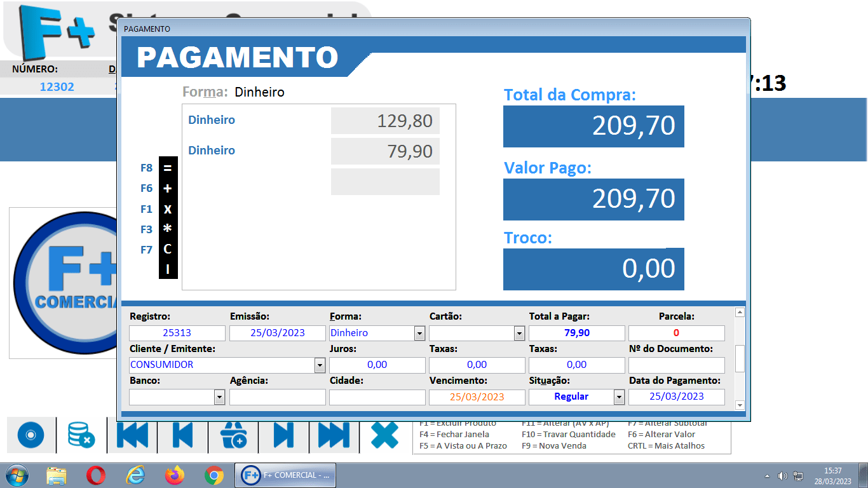Go to the next record arrow icon

(x=283, y=435)
